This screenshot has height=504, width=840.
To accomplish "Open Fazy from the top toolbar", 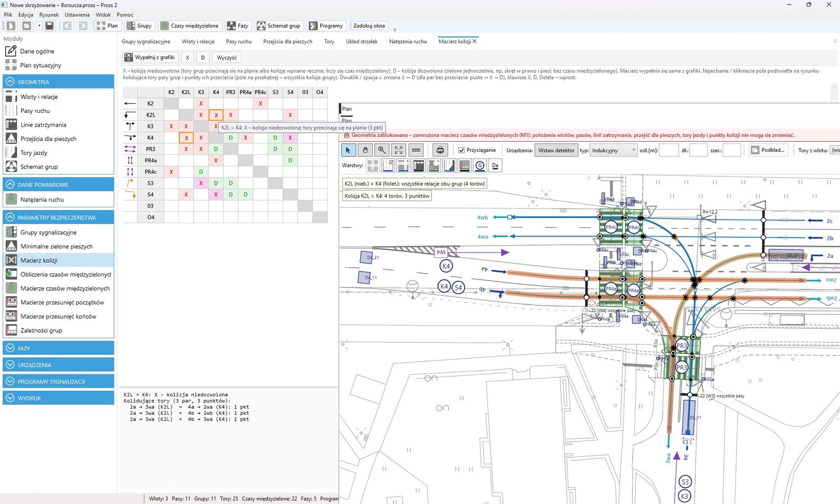I will [237, 26].
